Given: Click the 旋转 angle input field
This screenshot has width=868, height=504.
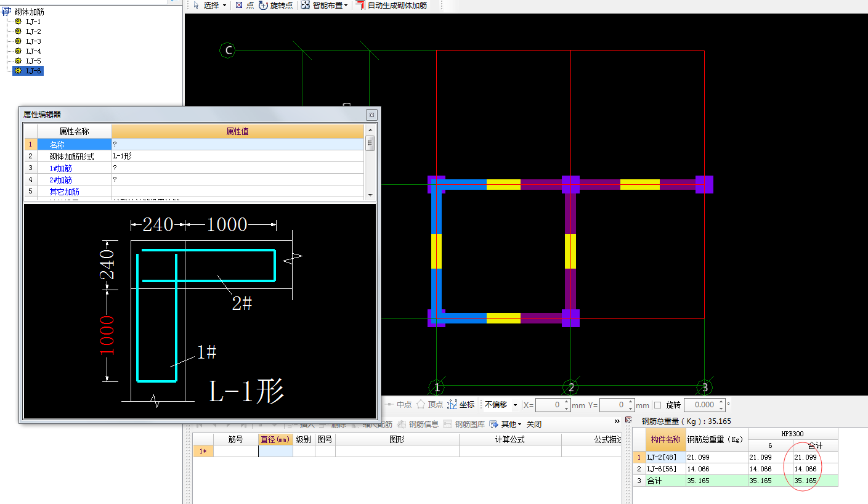Looking at the screenshot, I should pos(701,405).
